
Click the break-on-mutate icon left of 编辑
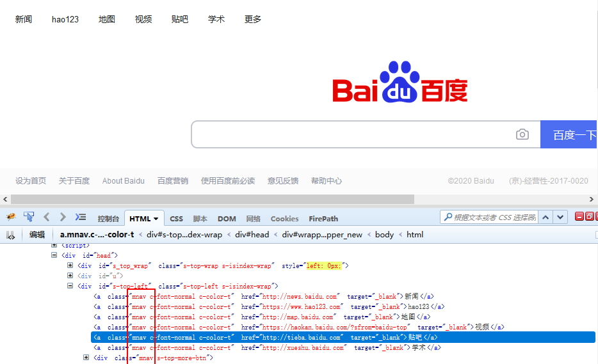[11, 235]
